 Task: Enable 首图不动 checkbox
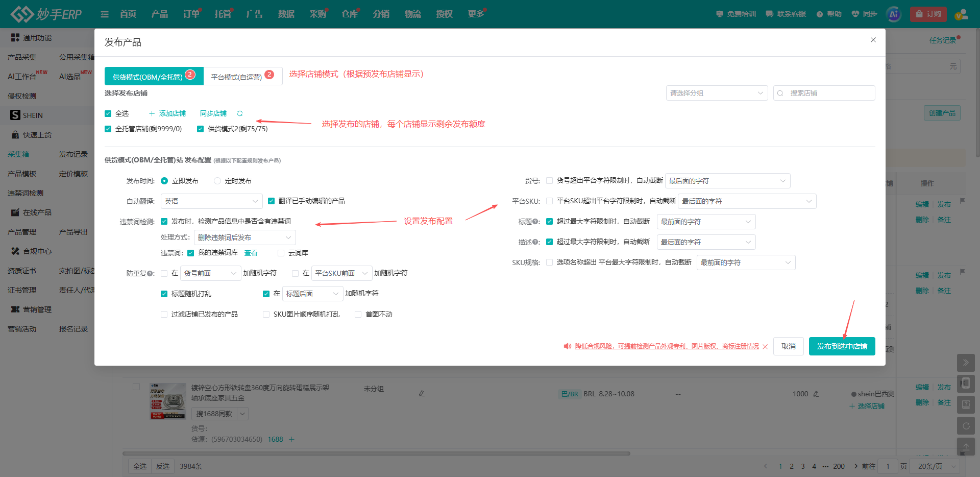358,314
